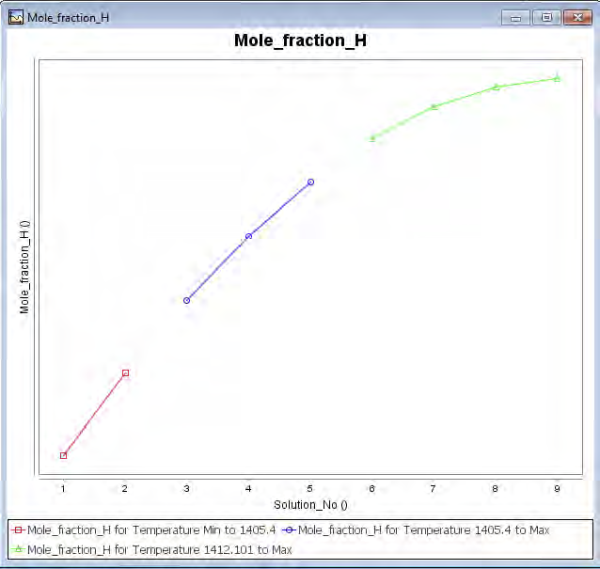The image size is (600, 569).
Task: Pick the green triangle marker at solution 7
Action: (x=434, y=107)
